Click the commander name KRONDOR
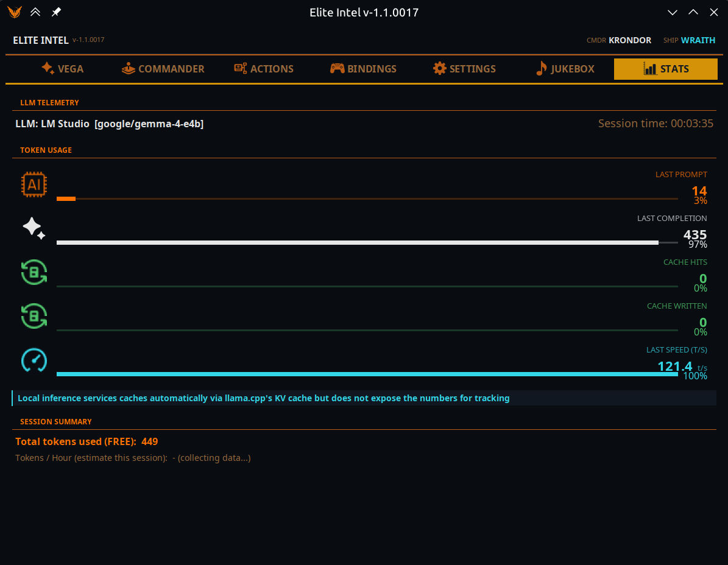Viewport: 728px width, 565px height. (629, 40)
